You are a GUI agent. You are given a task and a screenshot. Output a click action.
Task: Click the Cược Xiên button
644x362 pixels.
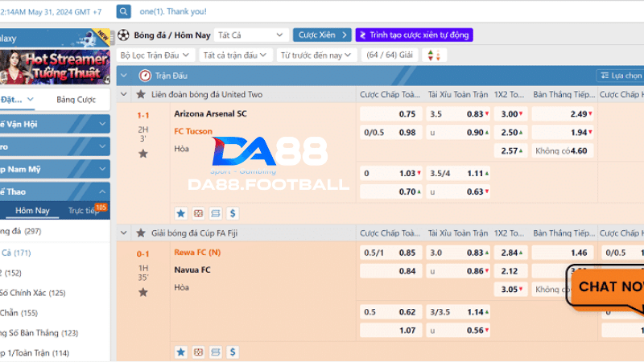(322, 35)
